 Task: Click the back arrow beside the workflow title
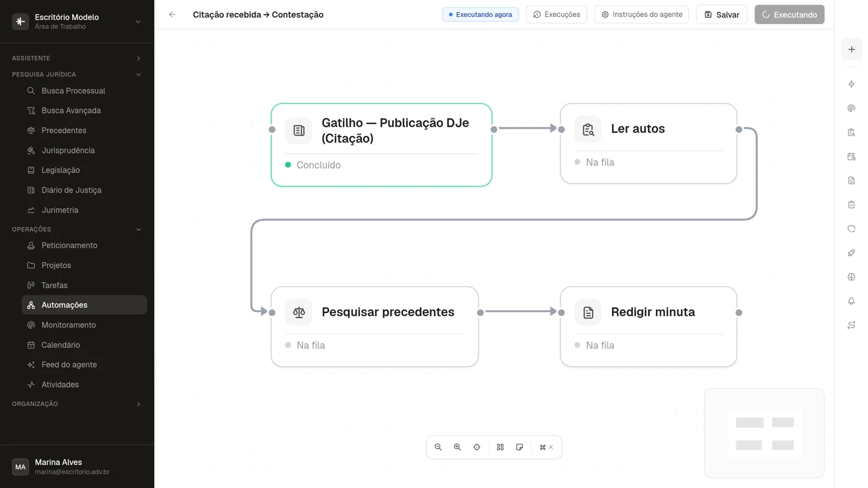173,15
